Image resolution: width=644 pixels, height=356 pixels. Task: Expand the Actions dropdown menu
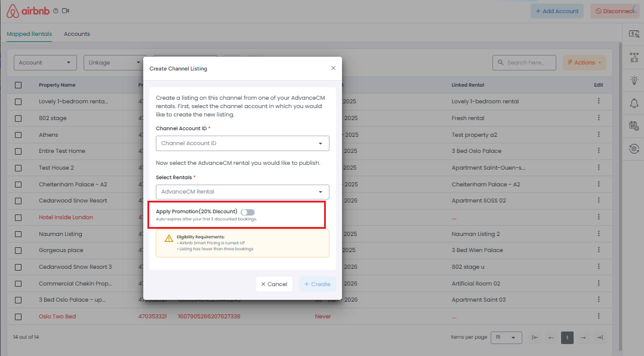(584, 63)
